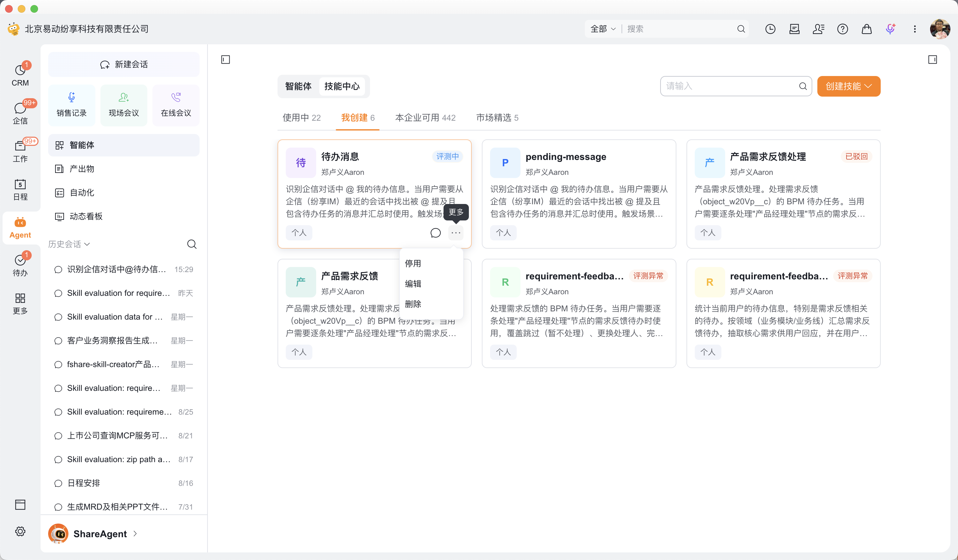This screenshot has width=958, height=560.
Task: Choose 停用 from the more menu
Action: [x=431, y=264]
